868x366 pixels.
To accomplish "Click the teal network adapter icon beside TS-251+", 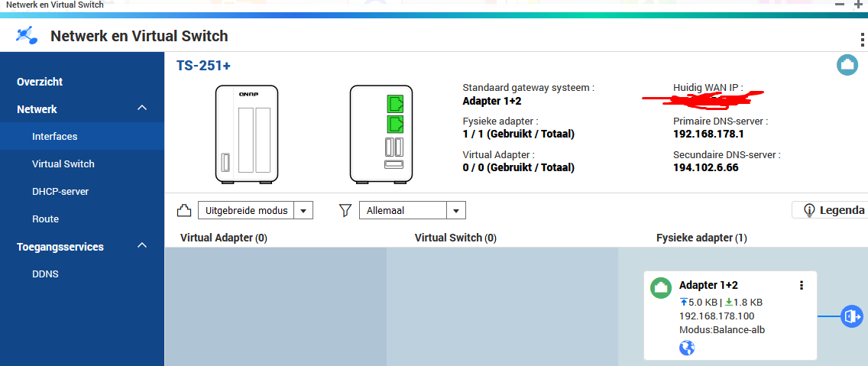I will (x=847, y=65).
